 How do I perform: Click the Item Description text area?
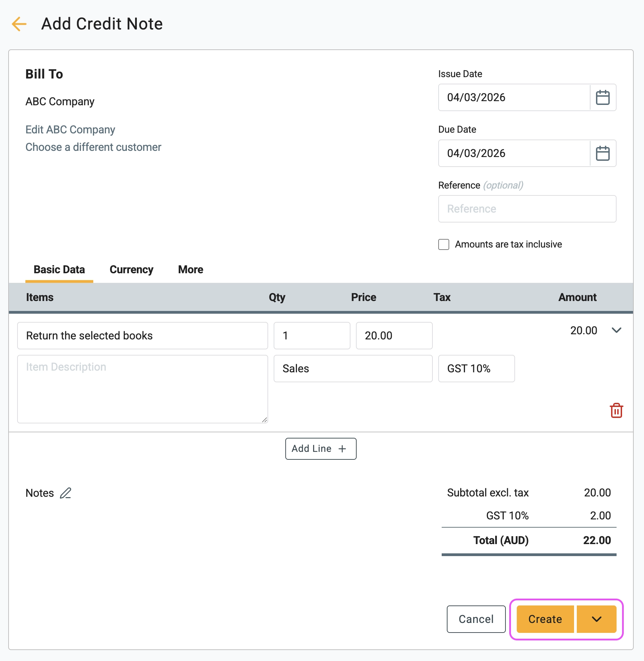pyautogui.click(x=142, y=388)
